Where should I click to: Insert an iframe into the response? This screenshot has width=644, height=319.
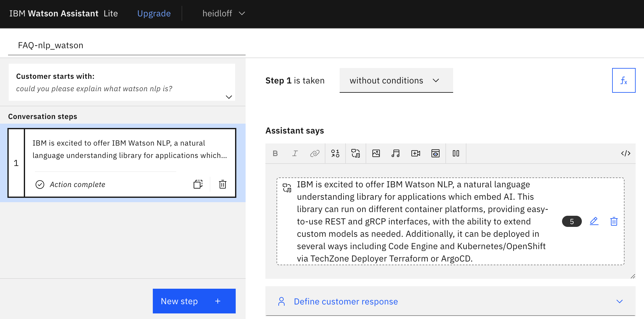coord(436,153)
